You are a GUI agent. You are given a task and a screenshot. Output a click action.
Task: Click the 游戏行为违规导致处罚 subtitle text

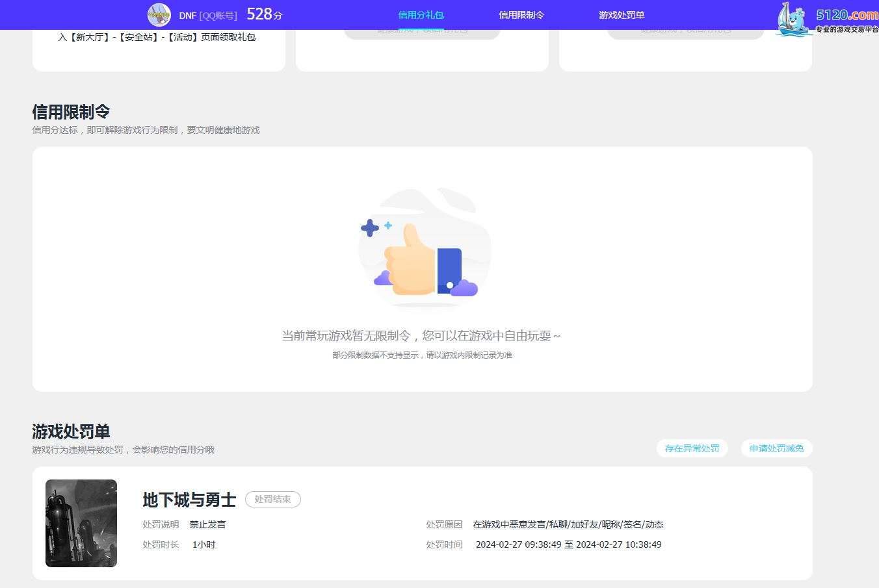pyautogui.click(x=123, y=450)
